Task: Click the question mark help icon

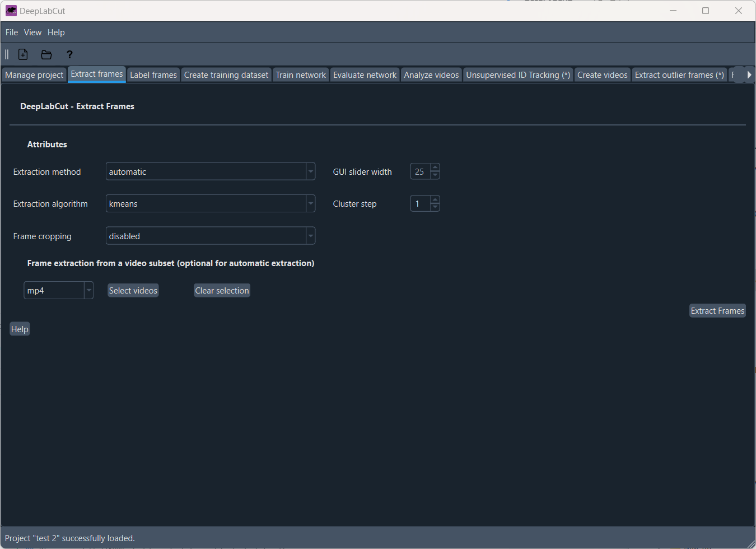Action: click(x=69, y=54)
